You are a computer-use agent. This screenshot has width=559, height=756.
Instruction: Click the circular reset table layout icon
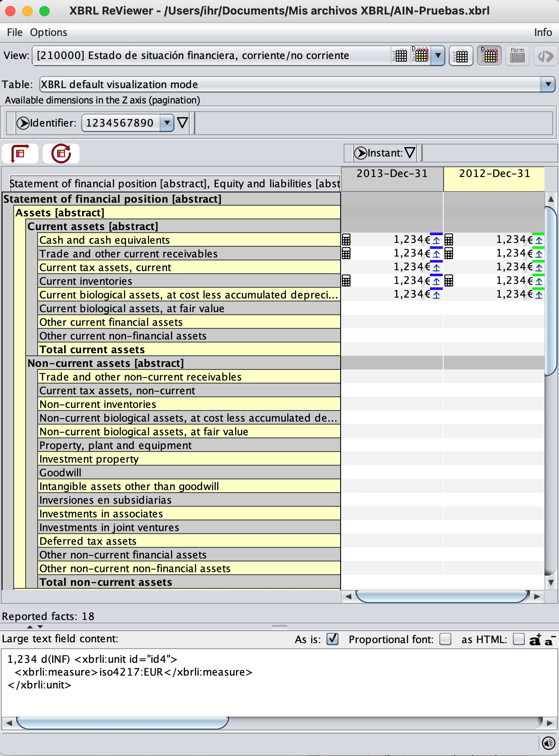tap(61, 154)
